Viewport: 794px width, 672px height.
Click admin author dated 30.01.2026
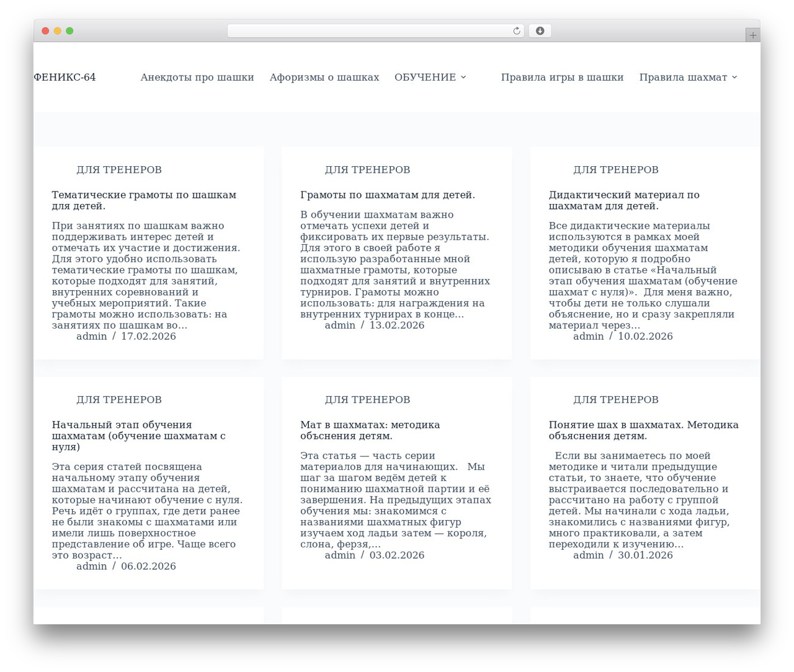589,555
